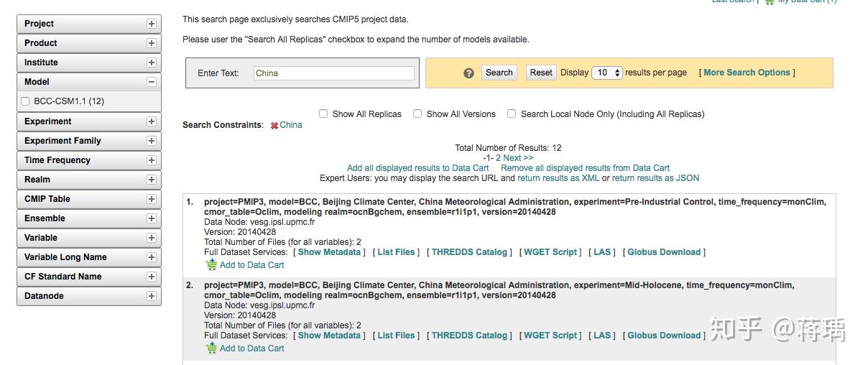Image resolution: width=868 pixels, height=365 pixels.
Task: Start Globus Download for Pre-Industrial Control result
Action: pyautogui.click(x=664, y=252)
